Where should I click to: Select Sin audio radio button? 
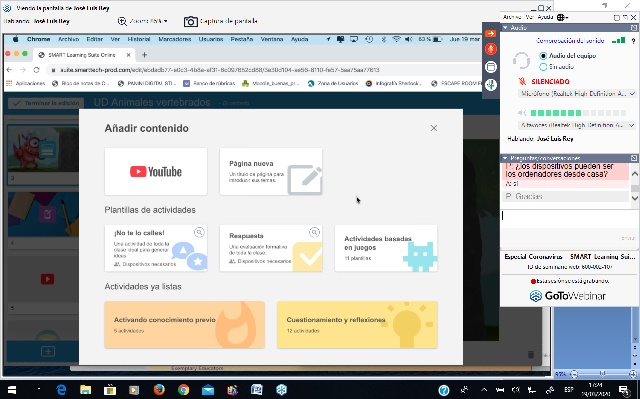543,67
